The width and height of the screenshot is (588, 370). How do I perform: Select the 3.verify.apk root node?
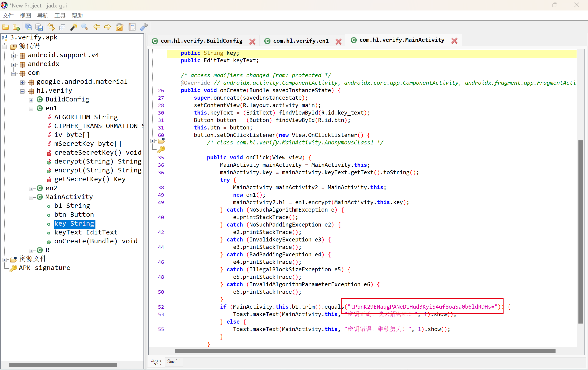pos(33,37)
